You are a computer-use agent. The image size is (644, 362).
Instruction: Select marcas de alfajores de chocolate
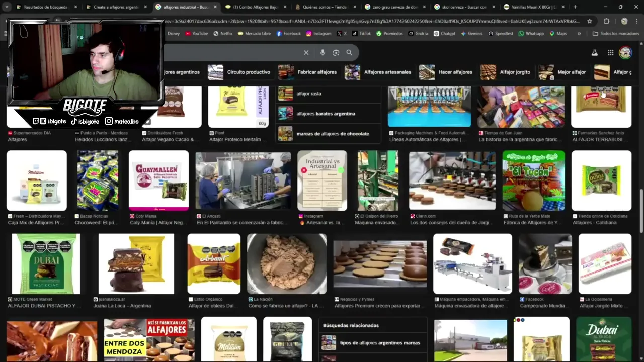coord(329,134)
